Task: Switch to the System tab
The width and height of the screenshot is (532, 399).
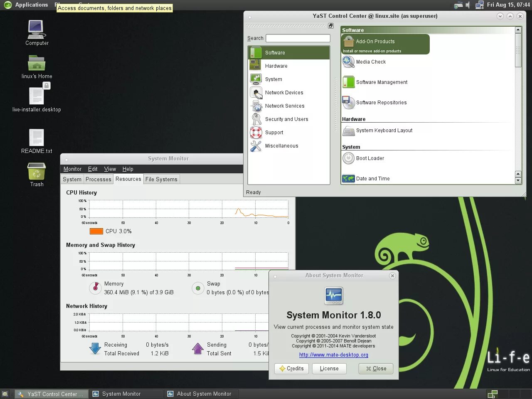Action: click(x=72, y=180)
